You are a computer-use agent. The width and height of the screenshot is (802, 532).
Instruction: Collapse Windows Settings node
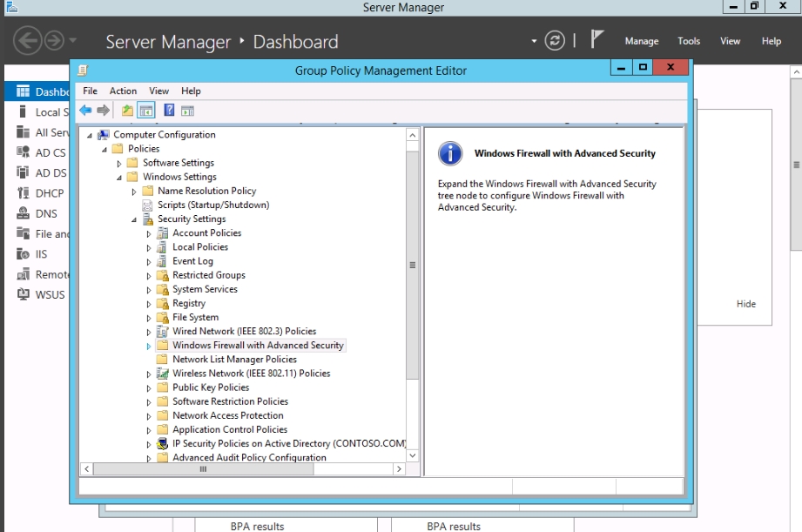click(119, 178)
